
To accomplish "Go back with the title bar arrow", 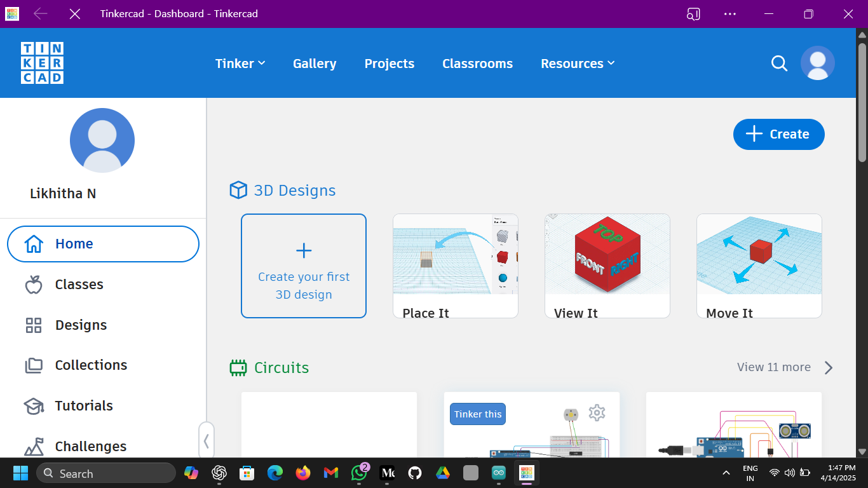I will point(41,13).
